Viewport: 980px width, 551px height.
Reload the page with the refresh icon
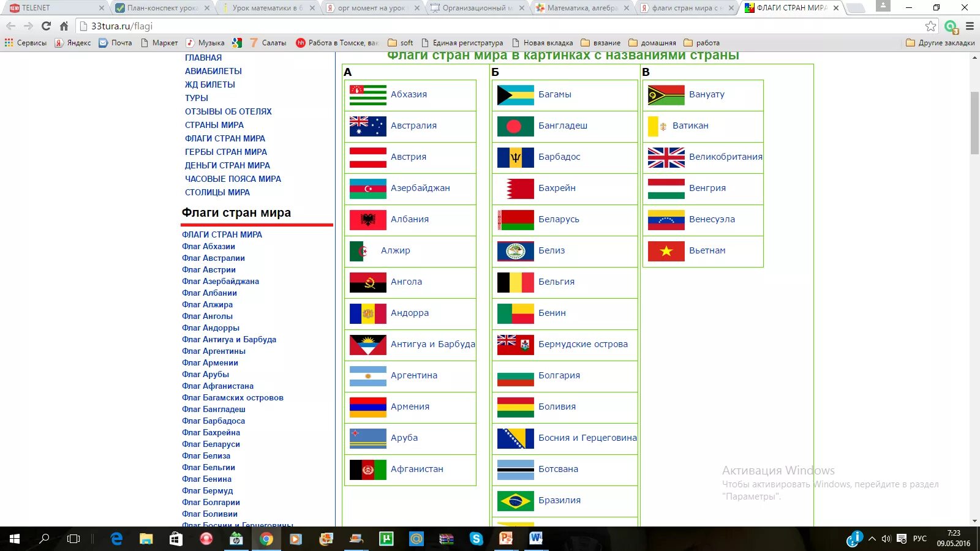pos(46,26)
